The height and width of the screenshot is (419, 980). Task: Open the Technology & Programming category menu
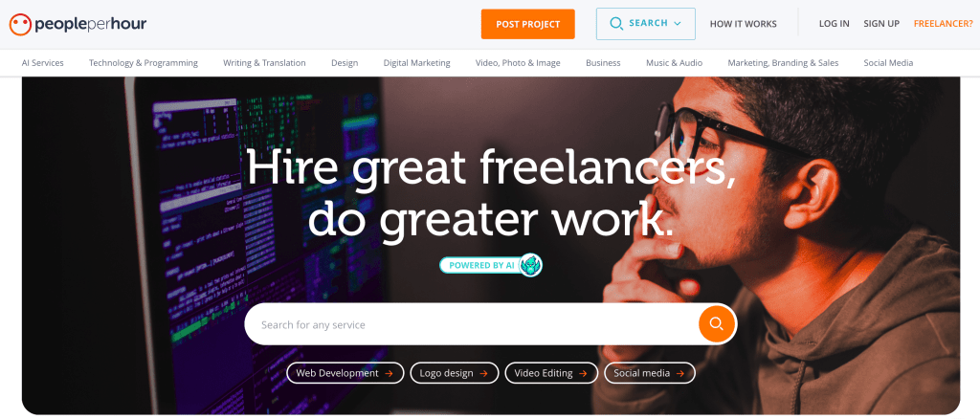click(x=144, y=63)
